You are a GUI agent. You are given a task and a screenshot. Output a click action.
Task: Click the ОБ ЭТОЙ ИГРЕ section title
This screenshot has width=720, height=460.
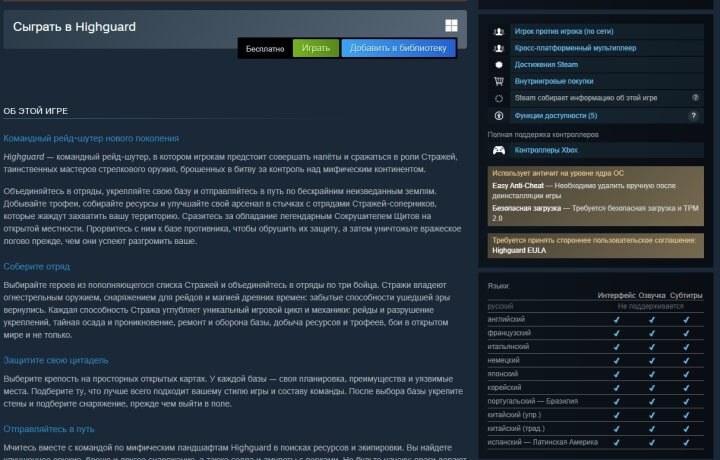[36, 111]
